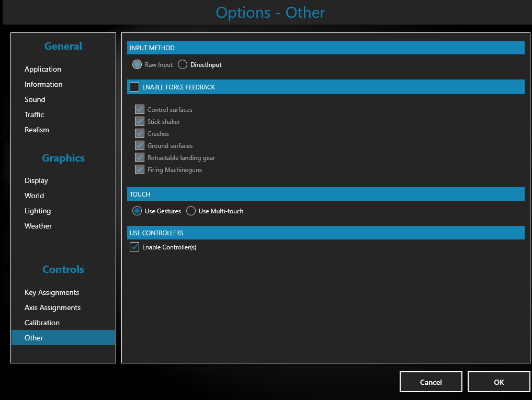Toggle Retractable landing gear feedback
The width and height of the screenshot is (532, 400).
click(x=139, y=157)
